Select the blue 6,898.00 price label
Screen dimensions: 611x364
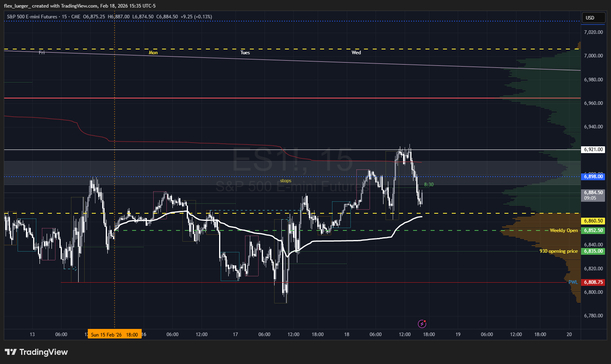pyautogui.click(x=593, y=177)
